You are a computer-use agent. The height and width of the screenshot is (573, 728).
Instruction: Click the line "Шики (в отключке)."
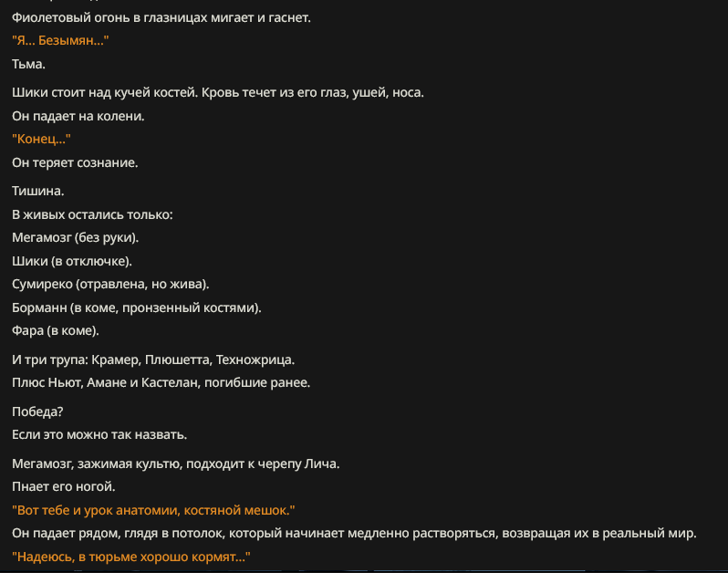(72, 262)
